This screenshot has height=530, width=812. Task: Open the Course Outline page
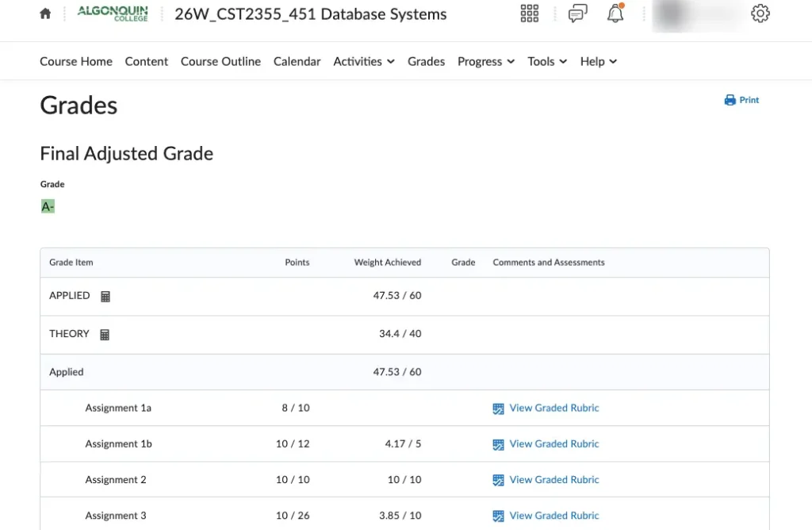pos(220,61)
